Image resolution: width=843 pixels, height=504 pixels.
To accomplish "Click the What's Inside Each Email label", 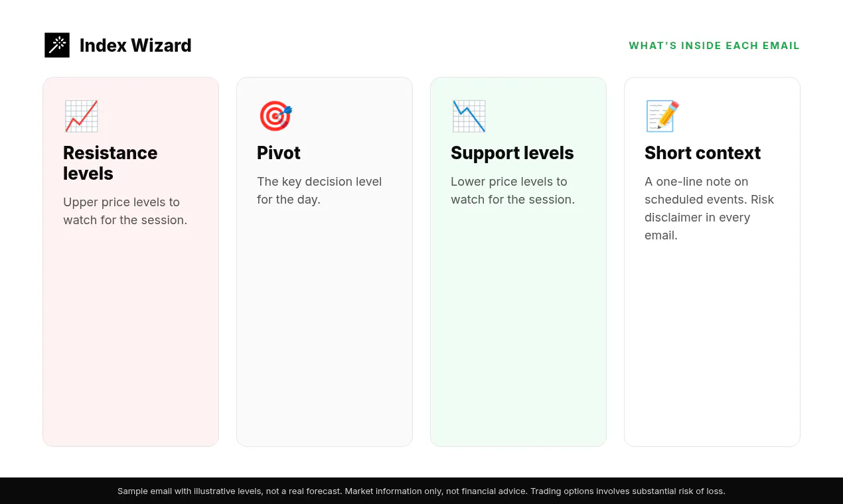I will coord(714,46).
